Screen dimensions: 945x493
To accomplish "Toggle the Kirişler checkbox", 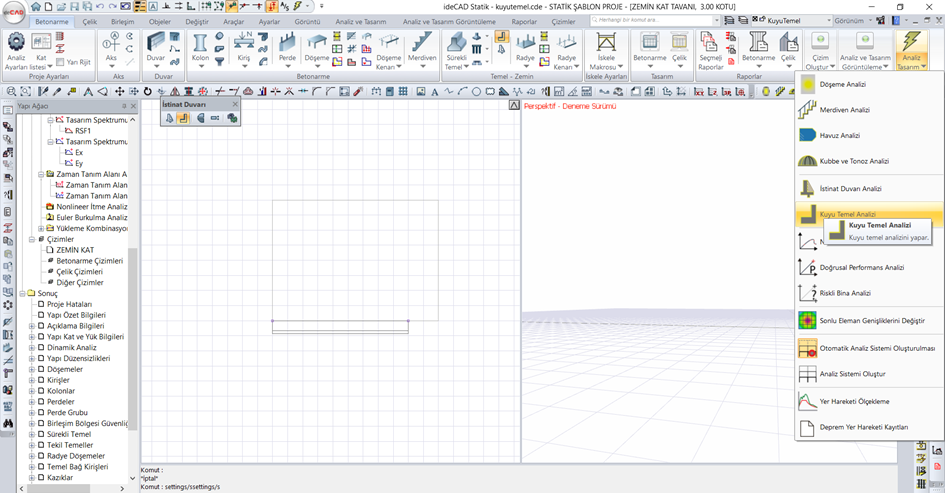I will point(41,380).
